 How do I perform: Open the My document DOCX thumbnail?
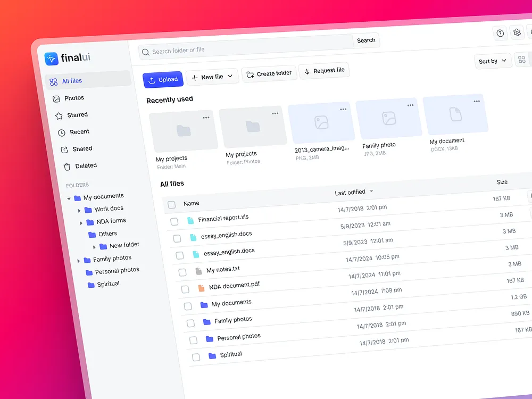coord(456,115)
